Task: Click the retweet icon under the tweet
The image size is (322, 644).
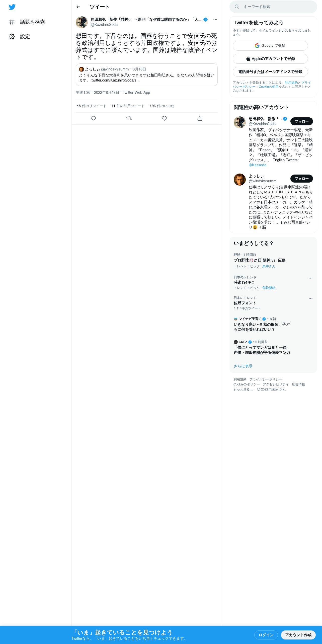Action: click(129, 118)
